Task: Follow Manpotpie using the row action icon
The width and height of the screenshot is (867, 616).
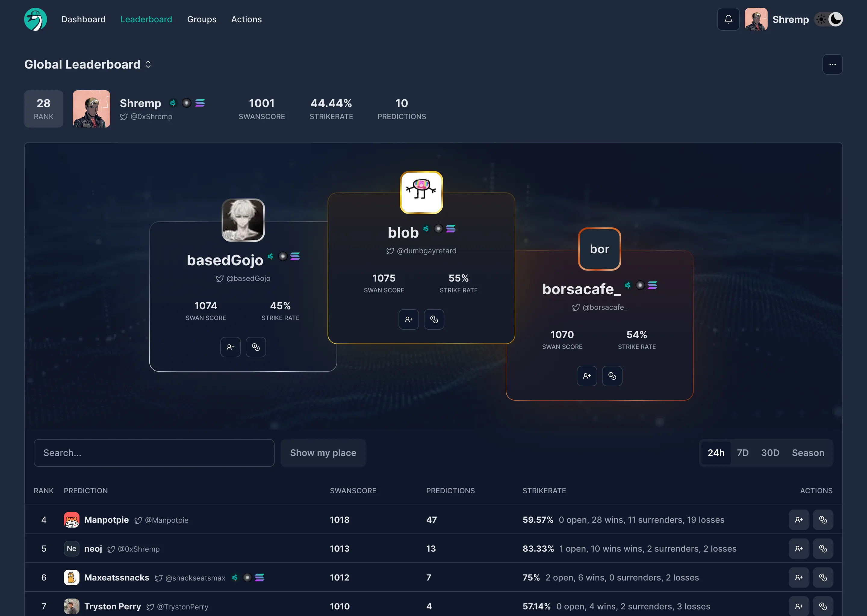Action: [x=799, y=520]
